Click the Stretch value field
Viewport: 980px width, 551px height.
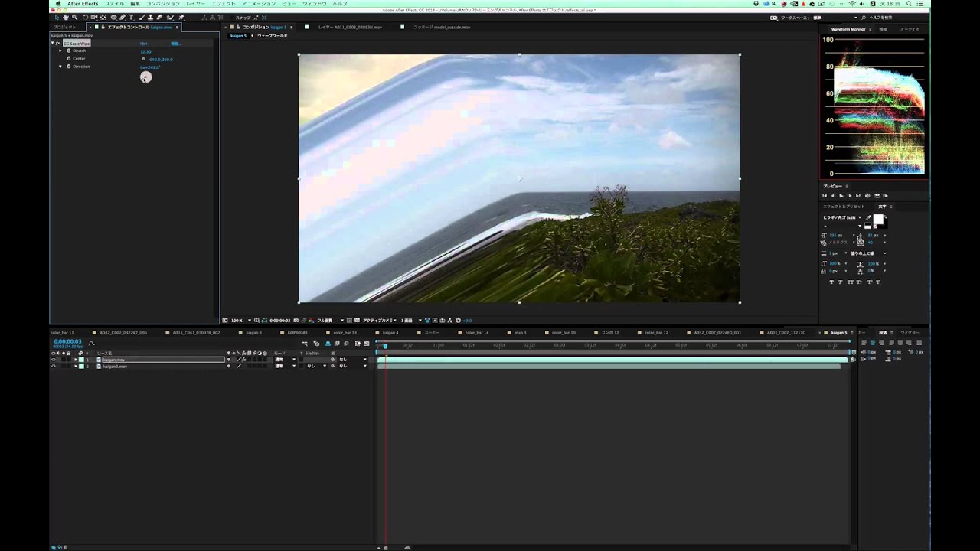(x=145, y=51)
